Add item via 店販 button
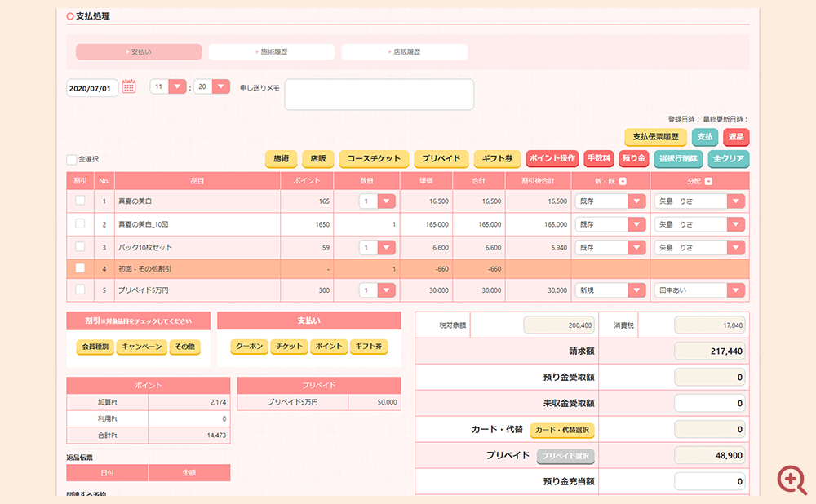The image size is (816, 504). point(318,159)
